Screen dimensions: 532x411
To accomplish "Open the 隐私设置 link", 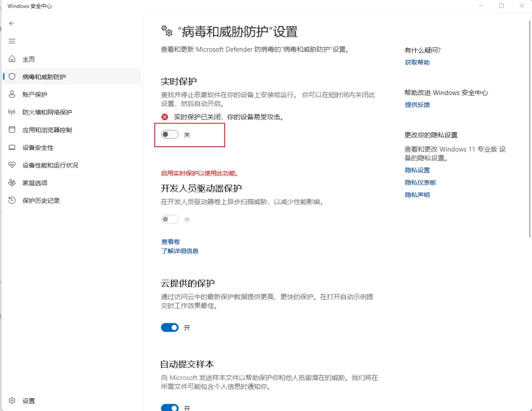I will [417, 170].
